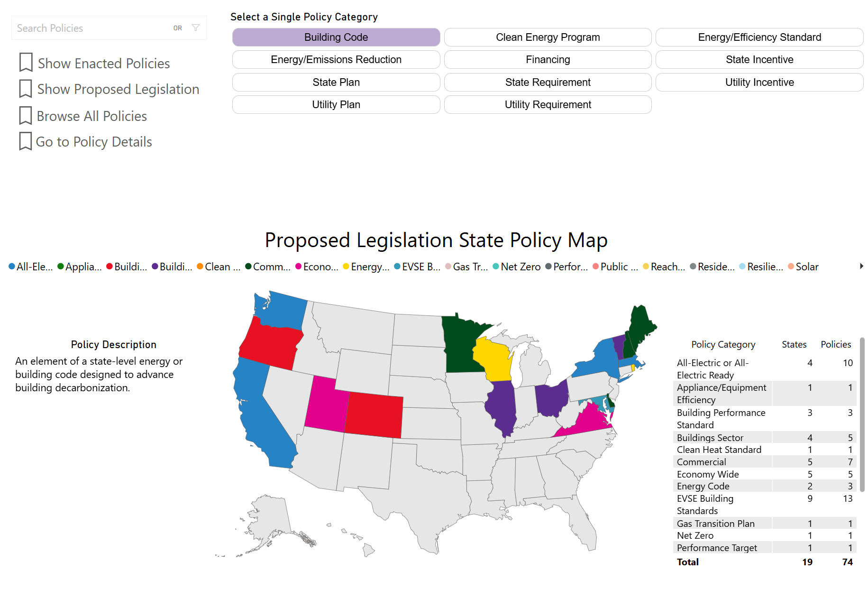Sort table by Policies column header
The height and width of the screenshot is (589, 868).
[x=835, y=344]
